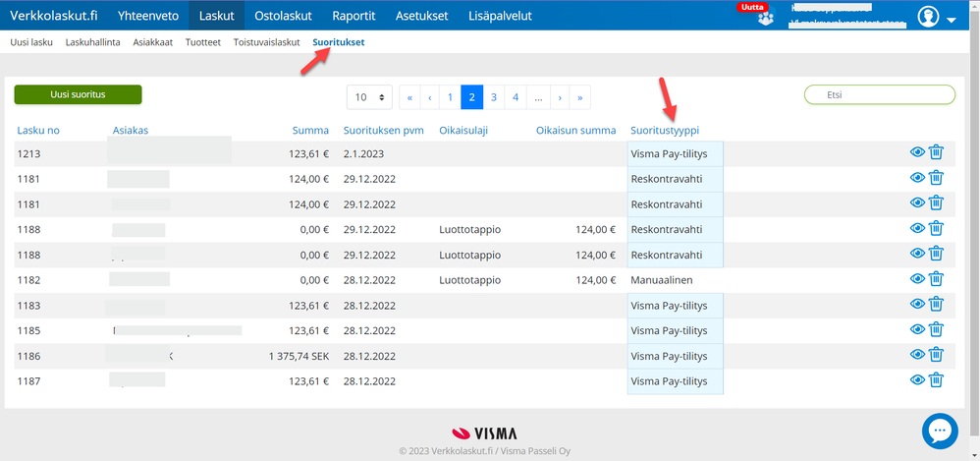Select current page 2 in pagination
The width and height of the screenshot is (980, 461).
[472, 97]
